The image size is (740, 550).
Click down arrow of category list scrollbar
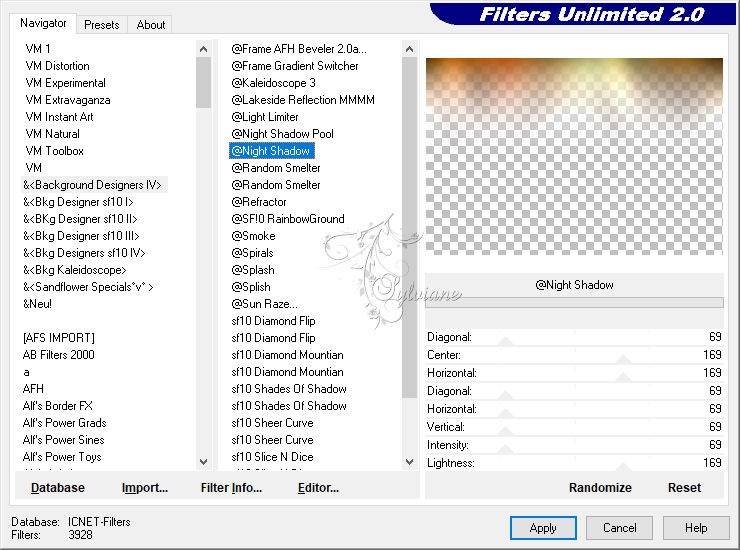[203, 462]
